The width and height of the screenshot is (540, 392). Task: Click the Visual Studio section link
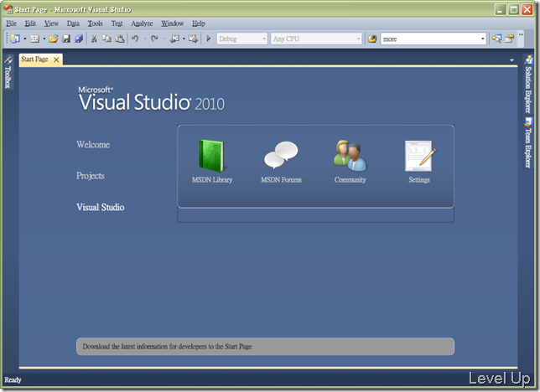(x=101, y=207)
